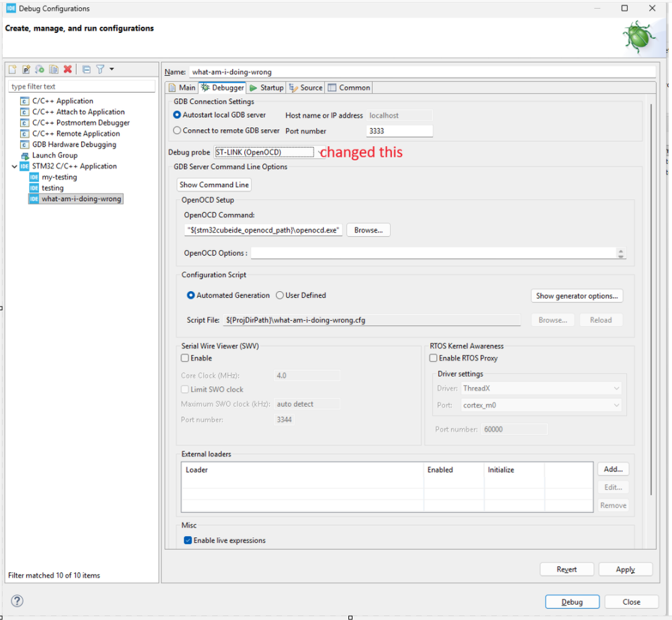The width and height of the screenshot is (672, 620).
Task: Click the filter configurations funnel icon
Action: [100, 69]
